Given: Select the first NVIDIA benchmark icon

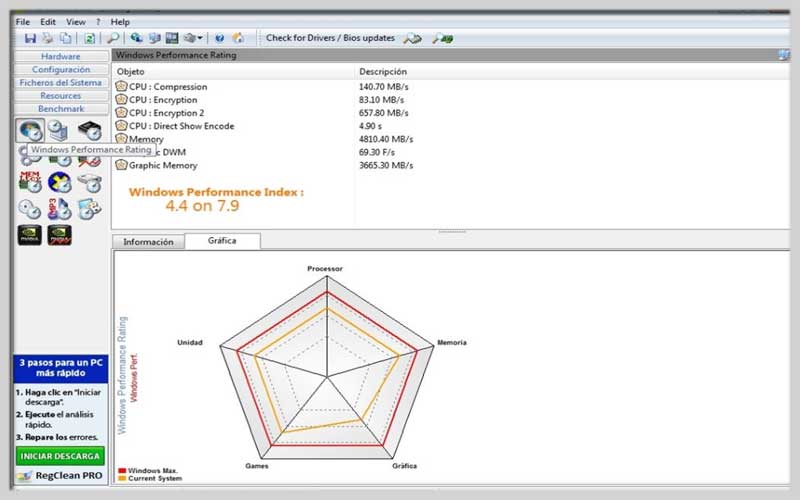Looking at the screenshot, I should click(30, 235).
